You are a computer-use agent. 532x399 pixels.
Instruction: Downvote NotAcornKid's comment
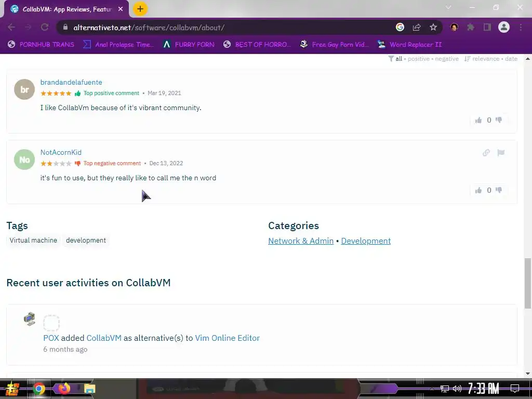pyautogui.click(x=499, y=190)
